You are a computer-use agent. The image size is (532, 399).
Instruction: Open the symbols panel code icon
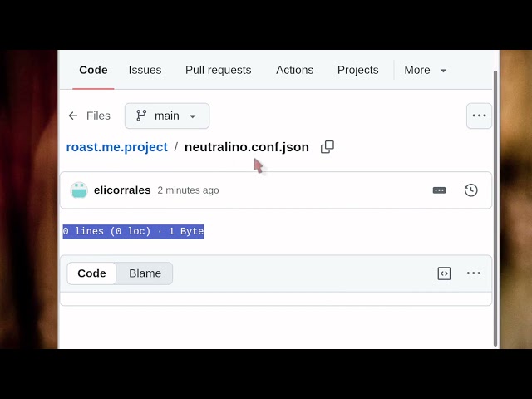[x=444, y=273]
